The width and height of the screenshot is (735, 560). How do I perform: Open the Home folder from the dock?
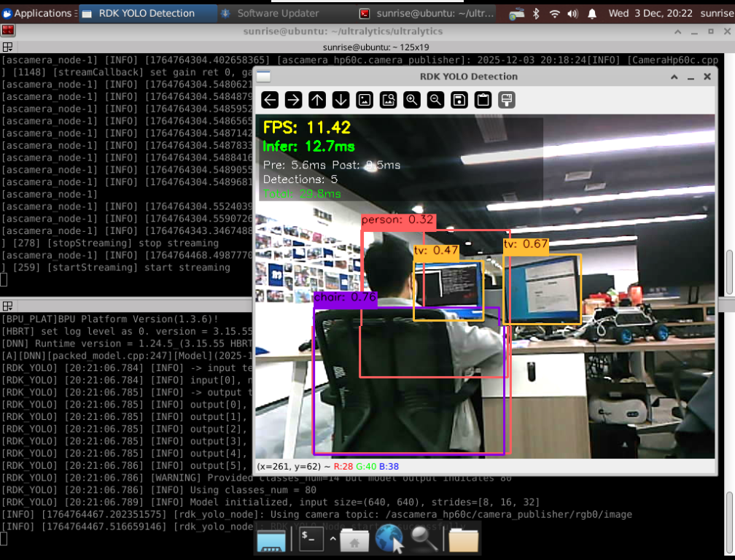354,540
